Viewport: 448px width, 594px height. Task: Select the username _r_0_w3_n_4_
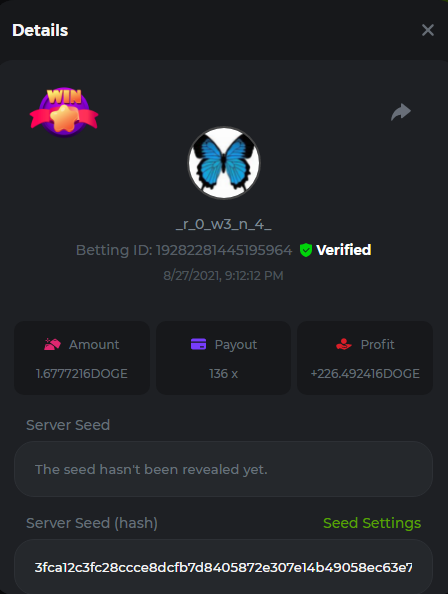pyautogui.click(x=223, y=224)
